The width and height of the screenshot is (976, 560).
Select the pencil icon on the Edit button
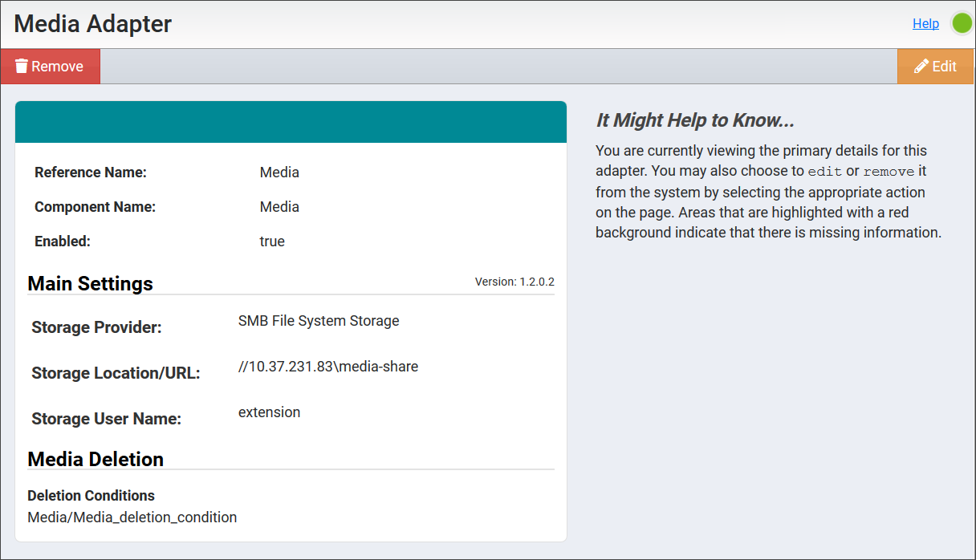[x=923, y=66]
